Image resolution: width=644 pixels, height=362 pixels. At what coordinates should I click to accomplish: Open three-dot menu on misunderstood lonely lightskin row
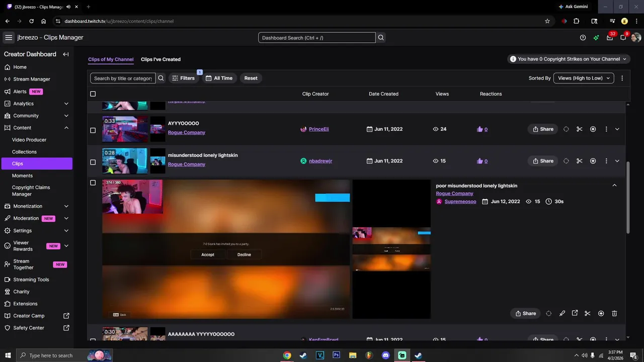pyautogui.click(x=606, y=161)
